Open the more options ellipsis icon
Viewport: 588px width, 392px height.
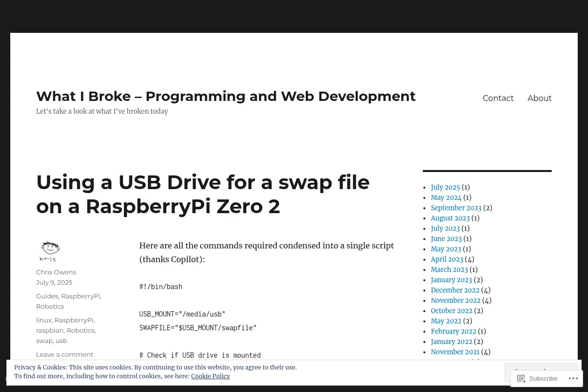[572, 378]
